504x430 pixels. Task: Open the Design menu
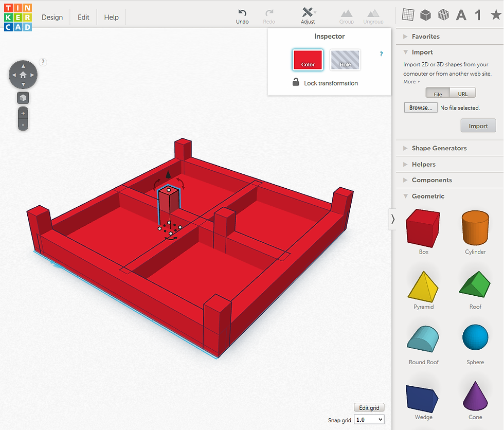[52, 17]
